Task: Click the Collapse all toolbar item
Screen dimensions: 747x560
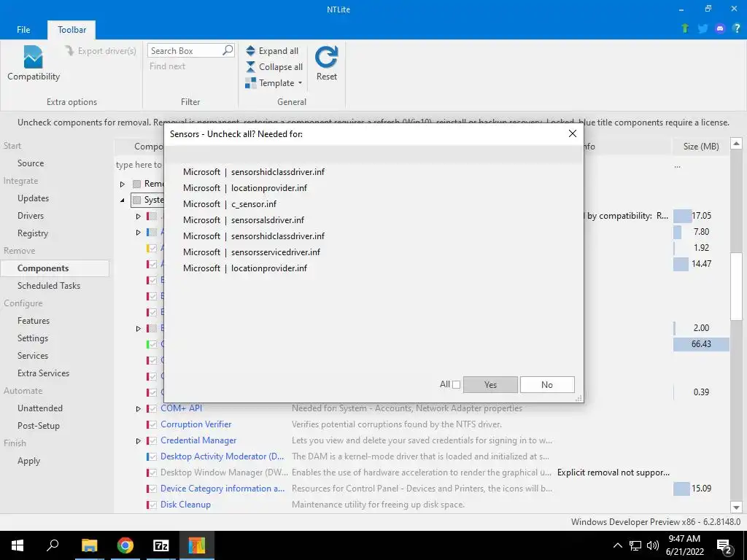Action: point(274,67)
